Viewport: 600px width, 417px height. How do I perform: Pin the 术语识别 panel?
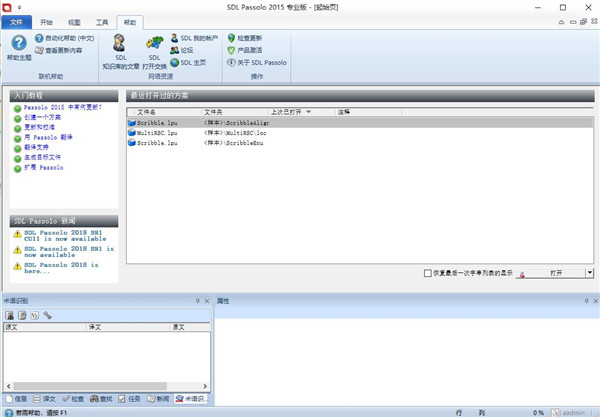pyautogui.click(x=198, y=301)
